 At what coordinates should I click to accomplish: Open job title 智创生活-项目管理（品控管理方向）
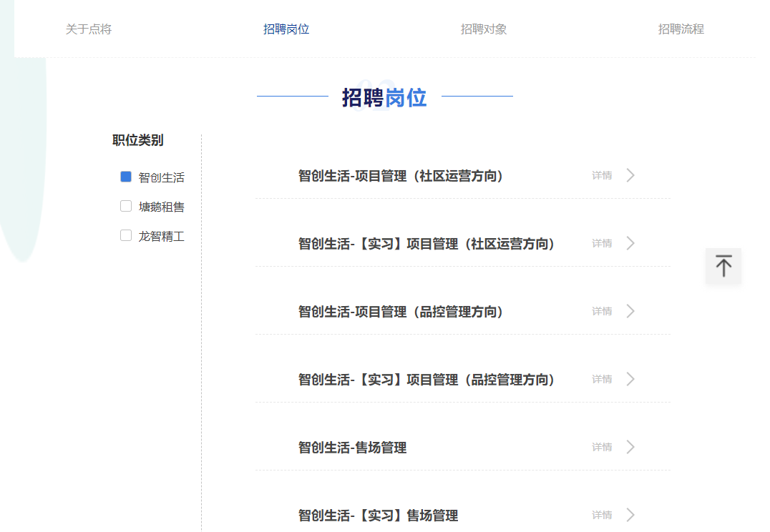coord(400,312)
